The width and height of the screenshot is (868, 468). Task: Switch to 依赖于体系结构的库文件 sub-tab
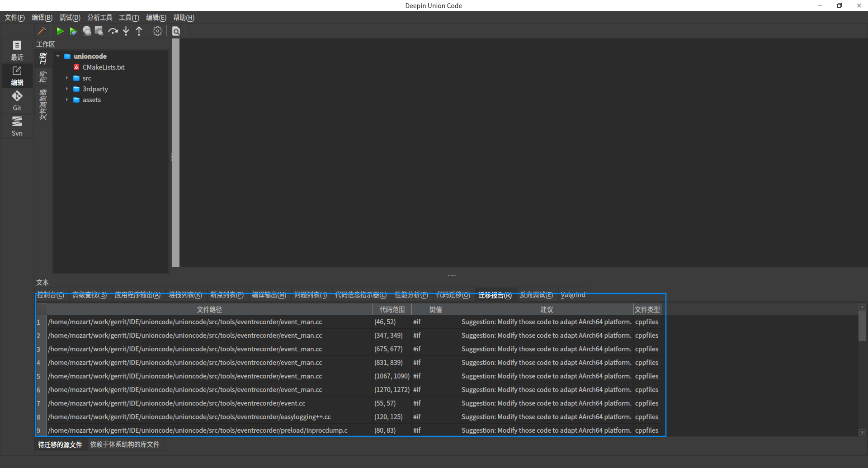125,444
